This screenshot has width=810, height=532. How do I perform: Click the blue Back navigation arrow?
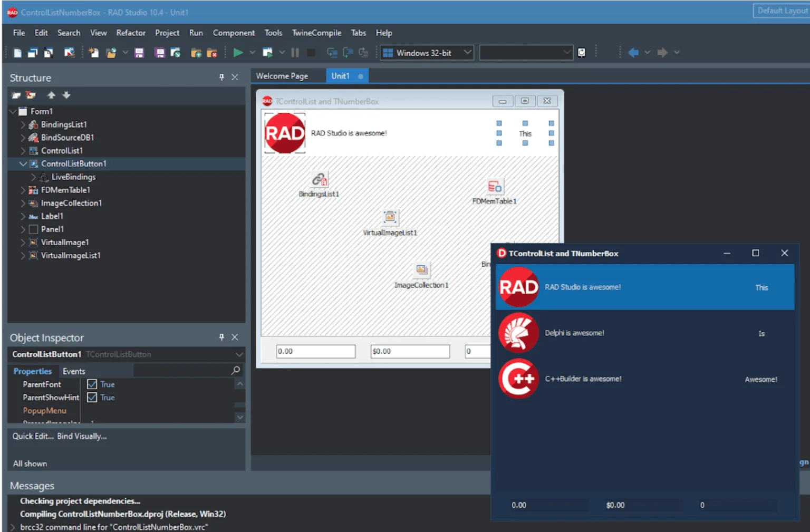click(x=633, y=53)
